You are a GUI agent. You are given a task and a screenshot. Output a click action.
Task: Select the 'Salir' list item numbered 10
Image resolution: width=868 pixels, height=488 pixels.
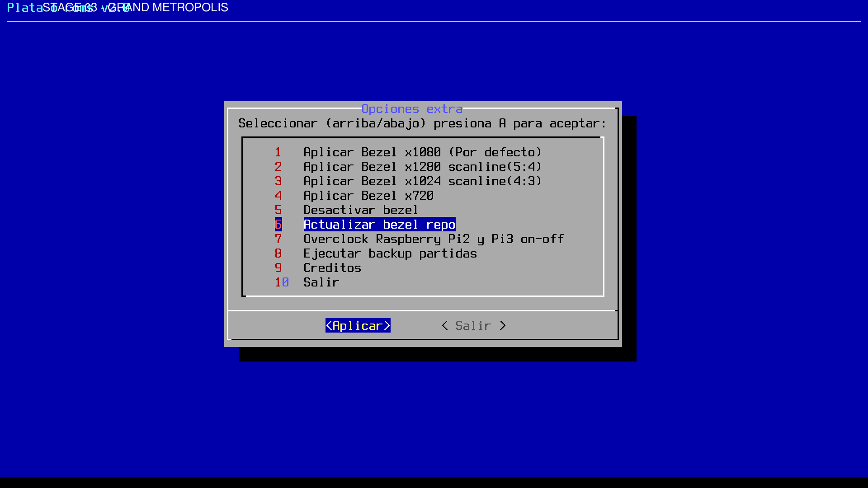click(321, 282)
